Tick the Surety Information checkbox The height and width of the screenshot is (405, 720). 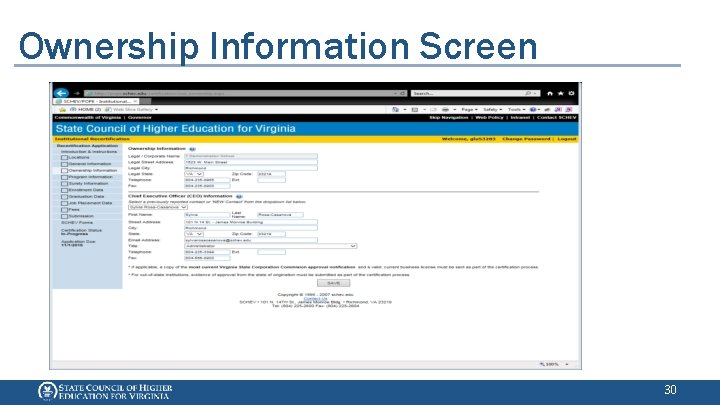pyautogui.click(x=64, y=184)
